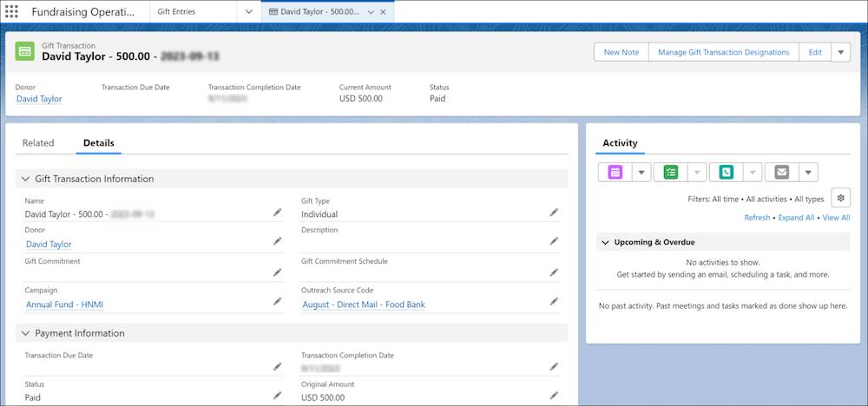Open the Gift Entries navigation dropdown
This screenshot has height=406, width=868.
pos(248,11)
